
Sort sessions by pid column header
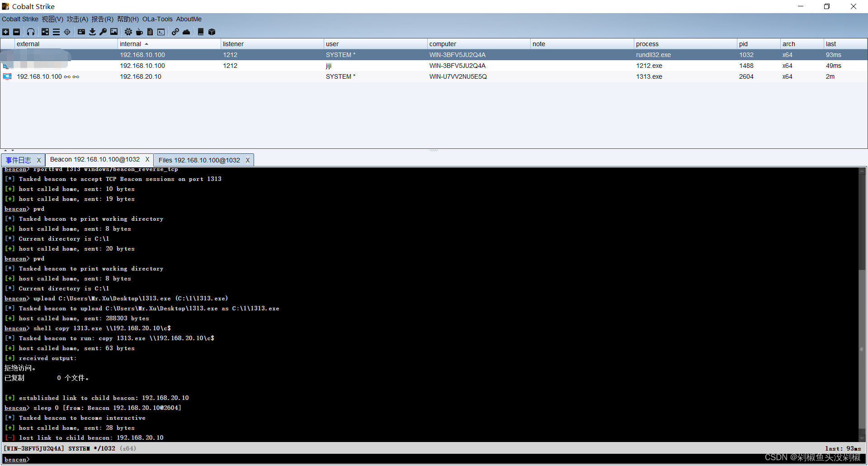tap(759, 44)
